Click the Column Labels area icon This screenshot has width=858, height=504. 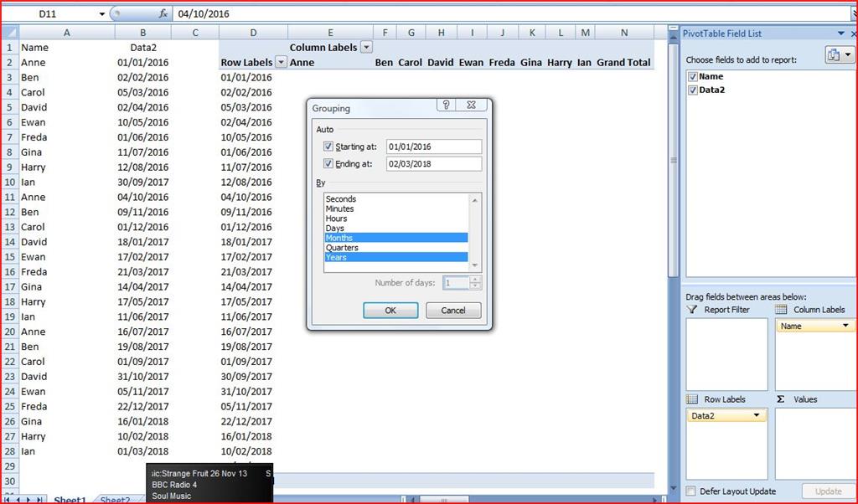pyautogui.click(x=782, y=310)
